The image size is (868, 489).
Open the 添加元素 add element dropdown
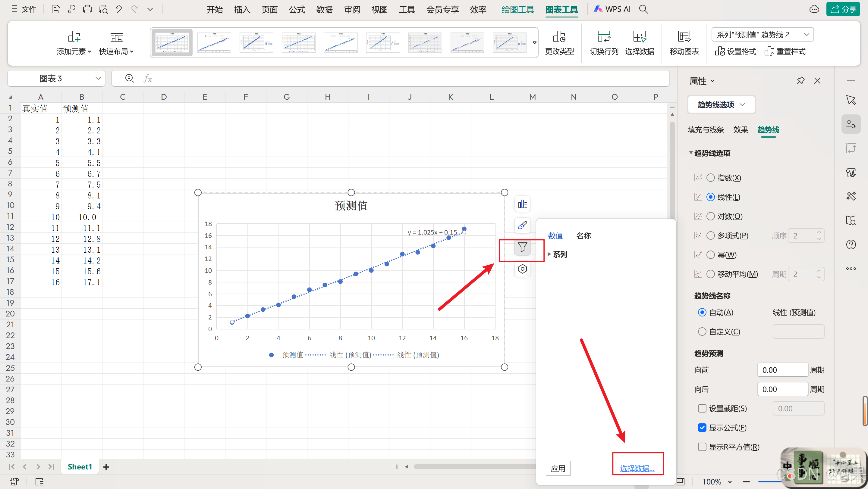pyautogui.click(x=74, y=42)
